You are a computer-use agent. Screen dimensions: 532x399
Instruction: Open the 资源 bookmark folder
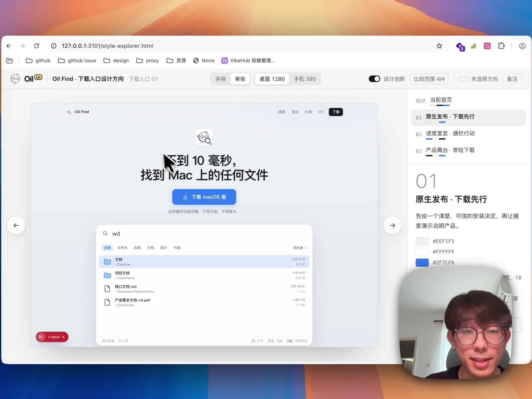click(x=176, y=61)
